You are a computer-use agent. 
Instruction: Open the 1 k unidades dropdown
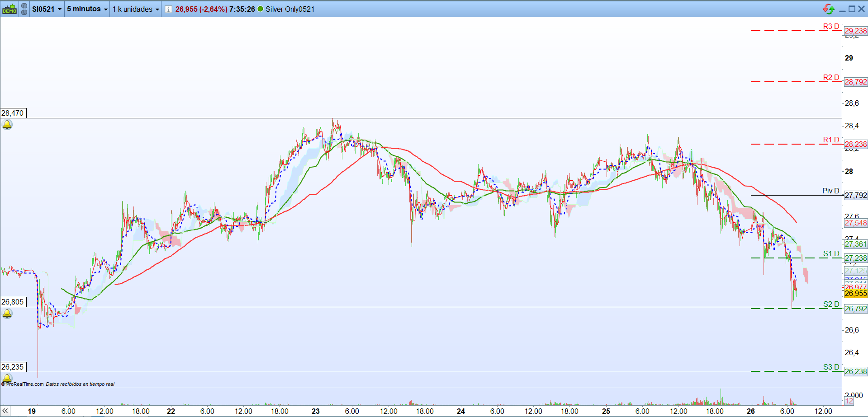coord(136,9)
